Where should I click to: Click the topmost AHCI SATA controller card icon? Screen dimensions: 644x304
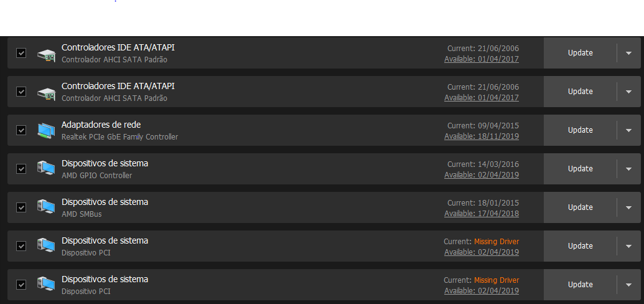(46, 53)
